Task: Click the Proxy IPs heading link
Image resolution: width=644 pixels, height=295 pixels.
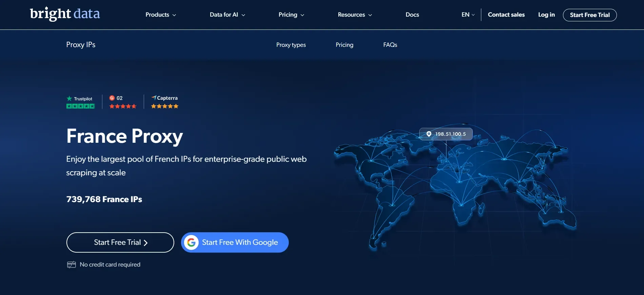Action: [81, 45]
